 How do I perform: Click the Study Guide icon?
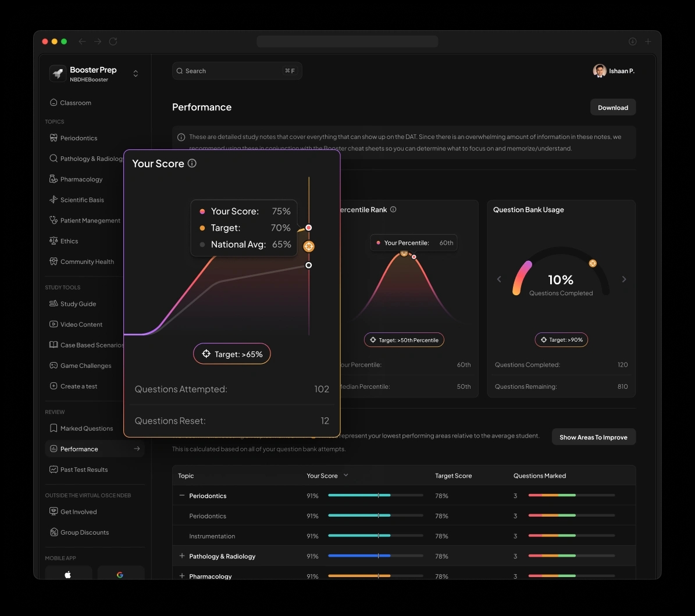[x=54, y=303]
